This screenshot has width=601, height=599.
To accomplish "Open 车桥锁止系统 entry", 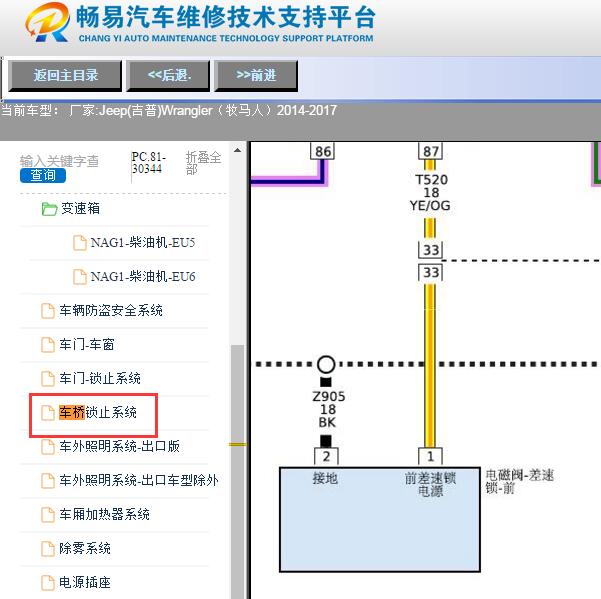I will pos(98,412).
